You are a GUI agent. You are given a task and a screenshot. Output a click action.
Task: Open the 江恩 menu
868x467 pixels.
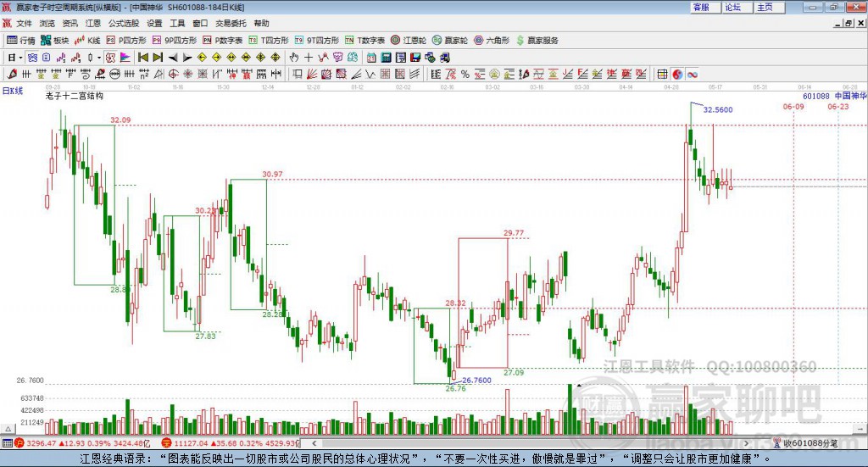(93, 23)
